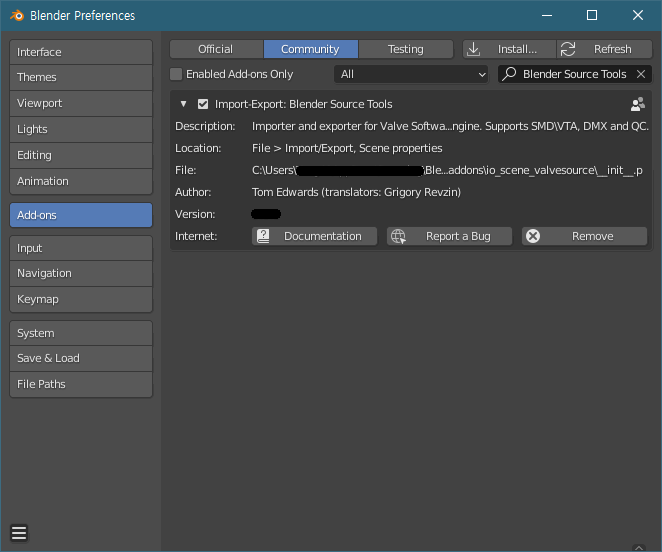Click Report a Bug button
The height and width of the screenshot is (552, 662).
coord(449,236)
